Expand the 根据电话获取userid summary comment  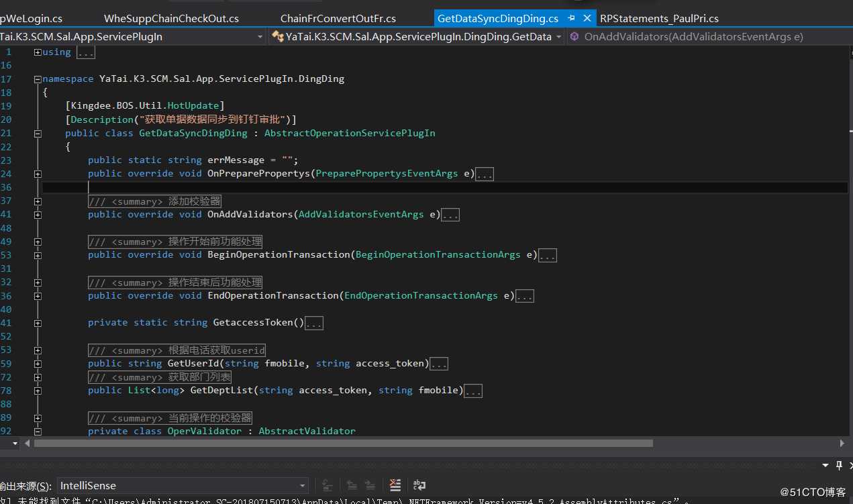(x=38, y=350)
